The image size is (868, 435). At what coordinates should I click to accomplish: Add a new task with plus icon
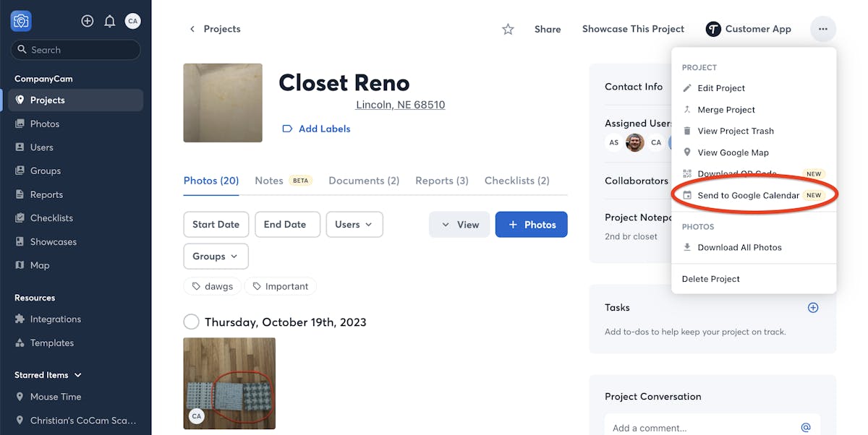(813, 308)
